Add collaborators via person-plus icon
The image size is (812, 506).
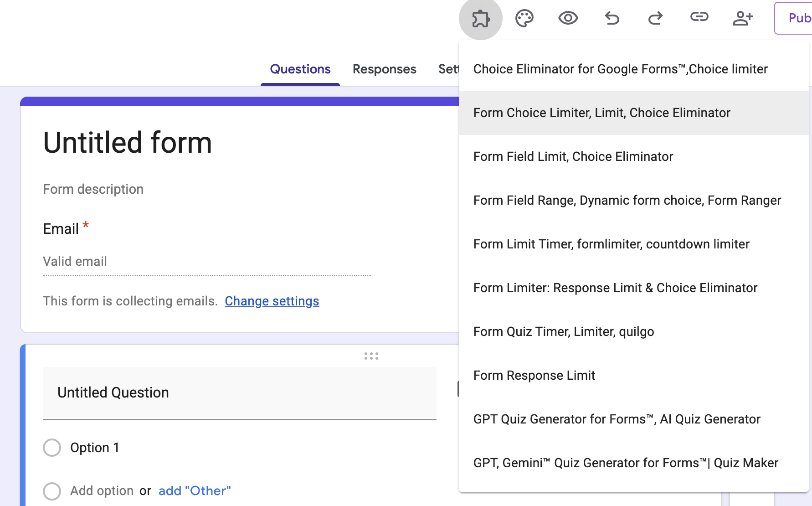click(x=743, y=18)
